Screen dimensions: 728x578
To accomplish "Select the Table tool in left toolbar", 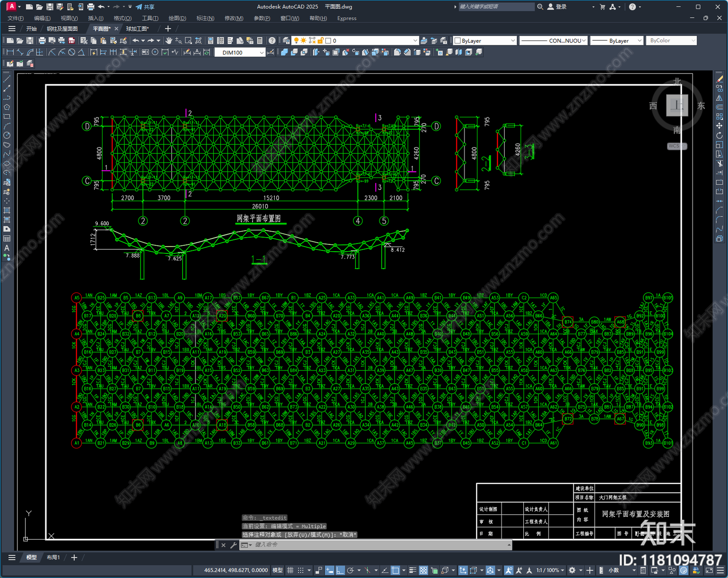I will [x=7, y=238].
